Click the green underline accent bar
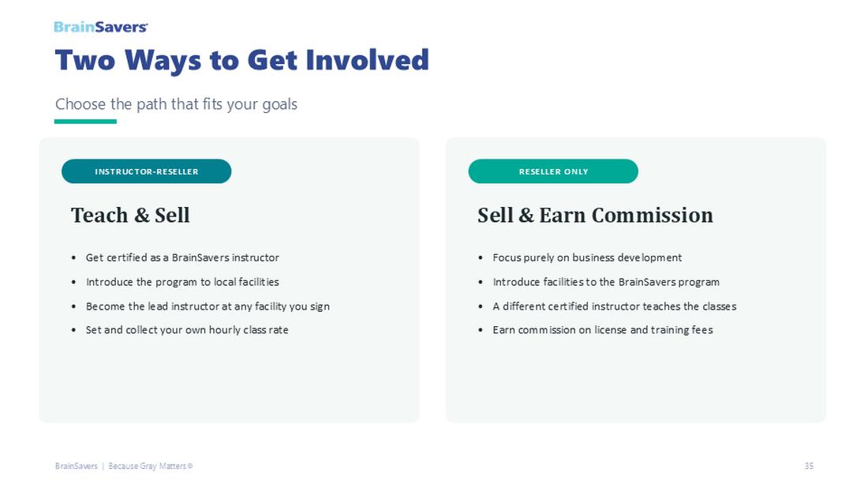868x488 pixels. point(85,122)
